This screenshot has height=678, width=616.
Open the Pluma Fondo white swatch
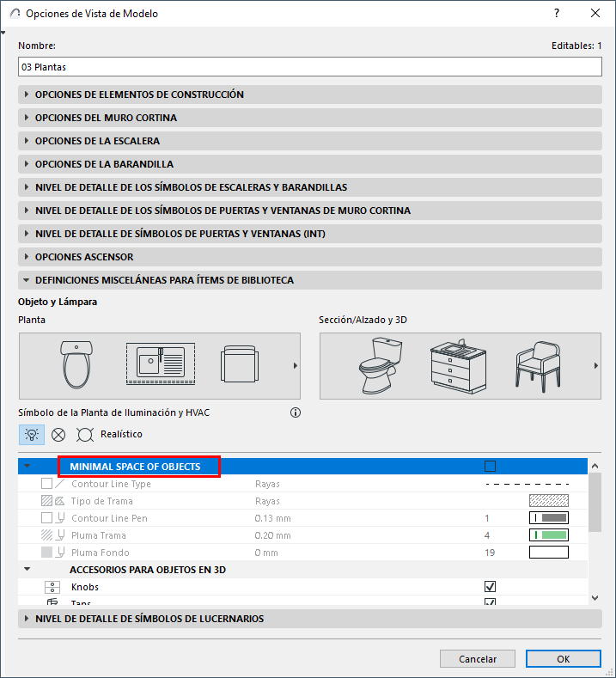549,553
